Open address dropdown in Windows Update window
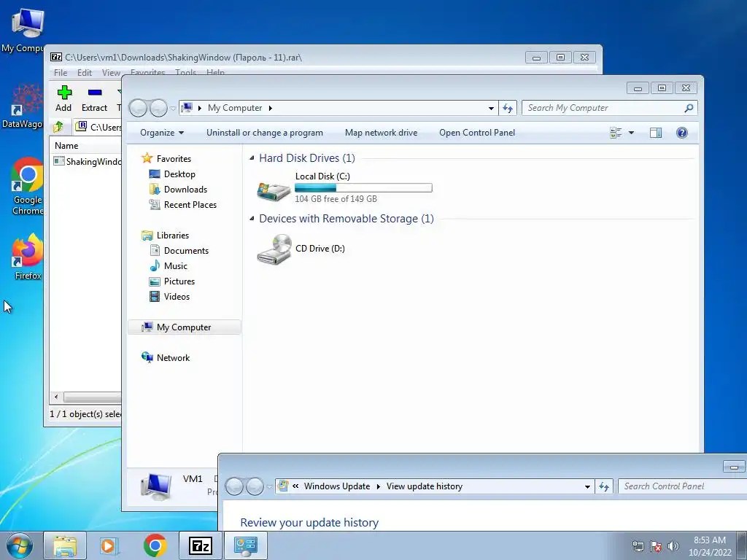747x560 pixels. tap(587, 486)
